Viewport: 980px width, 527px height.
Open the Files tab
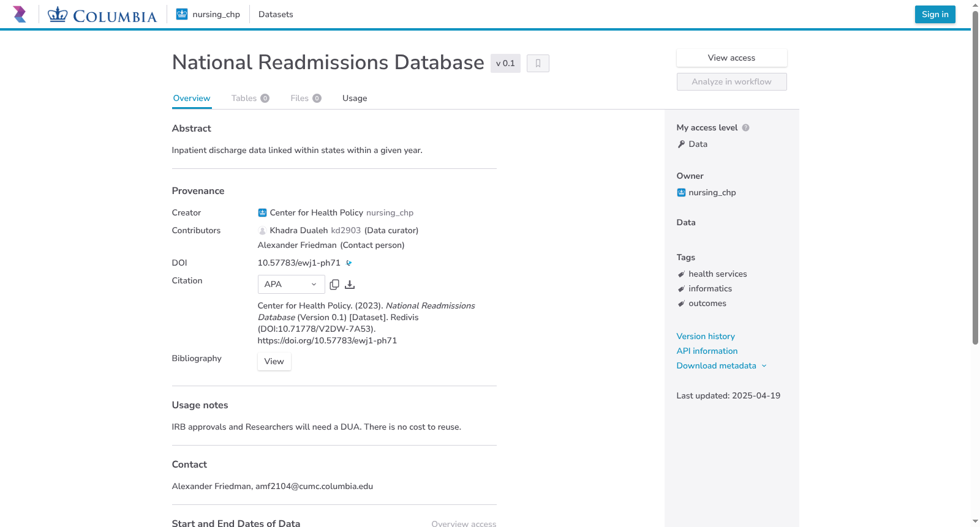(306, 99)
